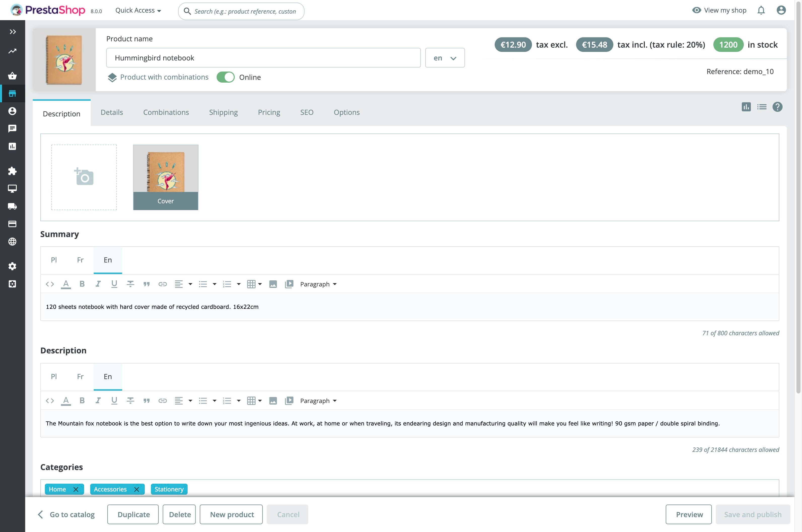Image resolution: width=802 pixels, height=532 pixels.
Task: Open Orders basket icon in sidebar
Action: (13, 76)
